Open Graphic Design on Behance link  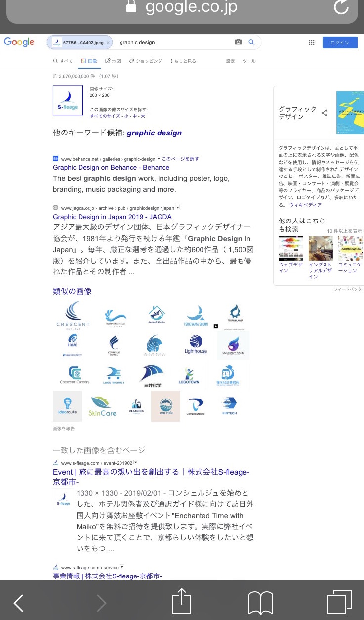[111, 168]
